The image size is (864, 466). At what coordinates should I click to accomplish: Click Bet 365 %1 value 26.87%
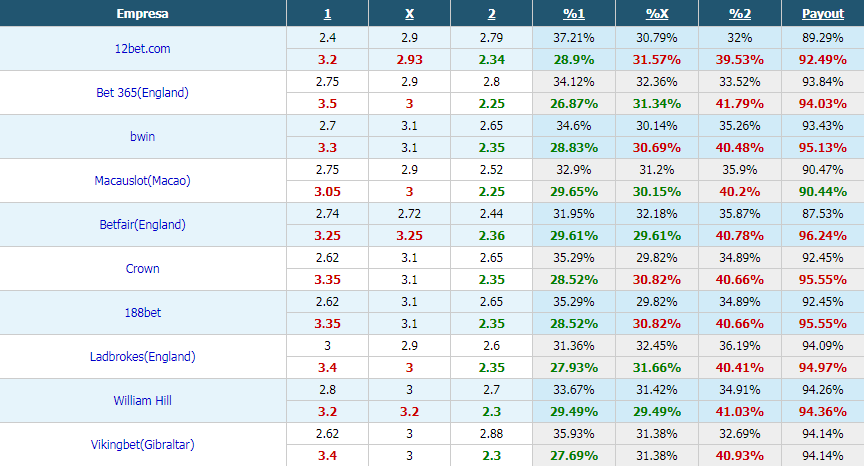pyautogui.click(x=574, y=104)
